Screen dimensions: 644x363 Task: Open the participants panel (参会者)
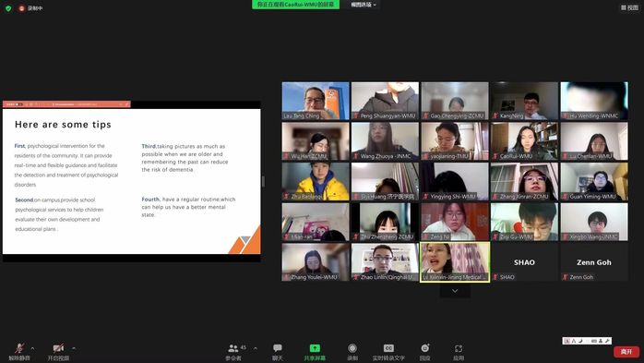tap(233, 352)
